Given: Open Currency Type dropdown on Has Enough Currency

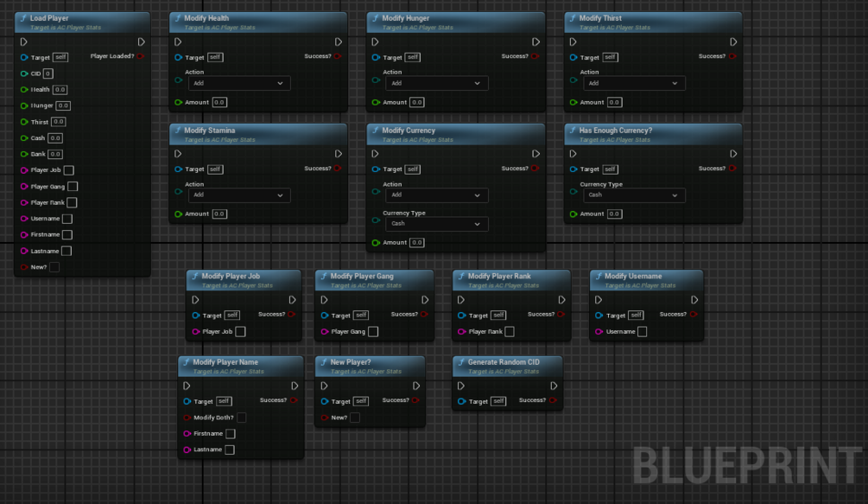Looking at the screenshot, I should 634,195.
